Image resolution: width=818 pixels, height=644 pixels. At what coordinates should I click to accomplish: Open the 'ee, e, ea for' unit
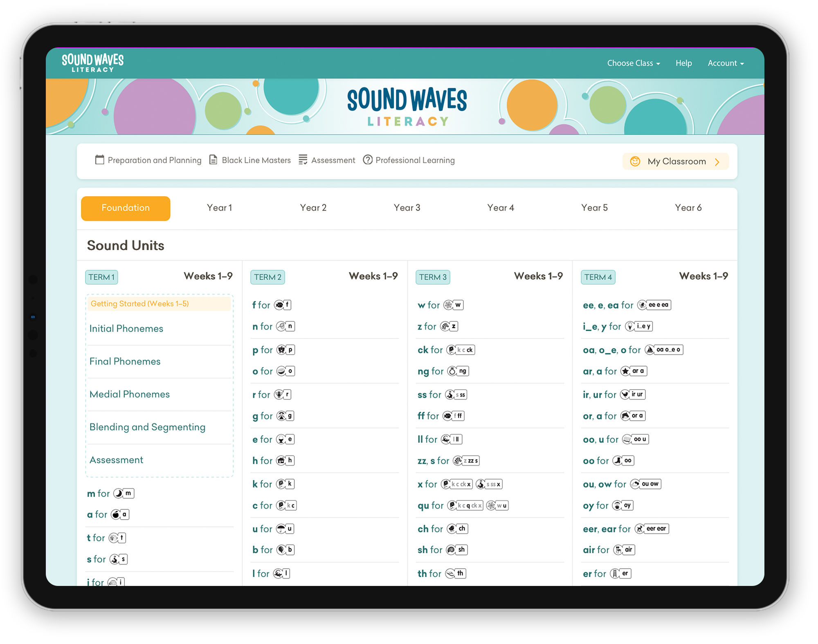(627, 305)
